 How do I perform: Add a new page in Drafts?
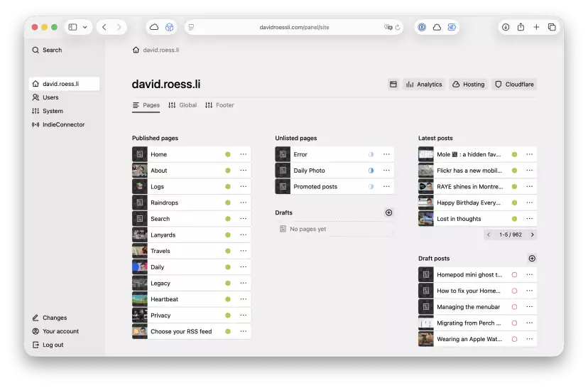[x=389, y=212]
